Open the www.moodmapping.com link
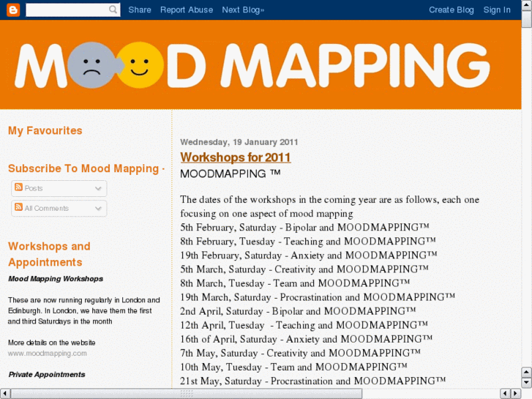532x399 pixels. 47,353
